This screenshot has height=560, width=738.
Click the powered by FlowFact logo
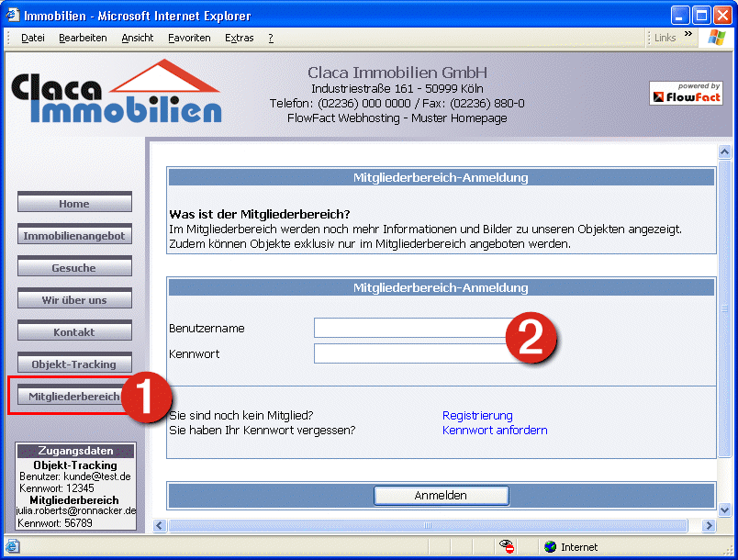click(x=686, y=93)
